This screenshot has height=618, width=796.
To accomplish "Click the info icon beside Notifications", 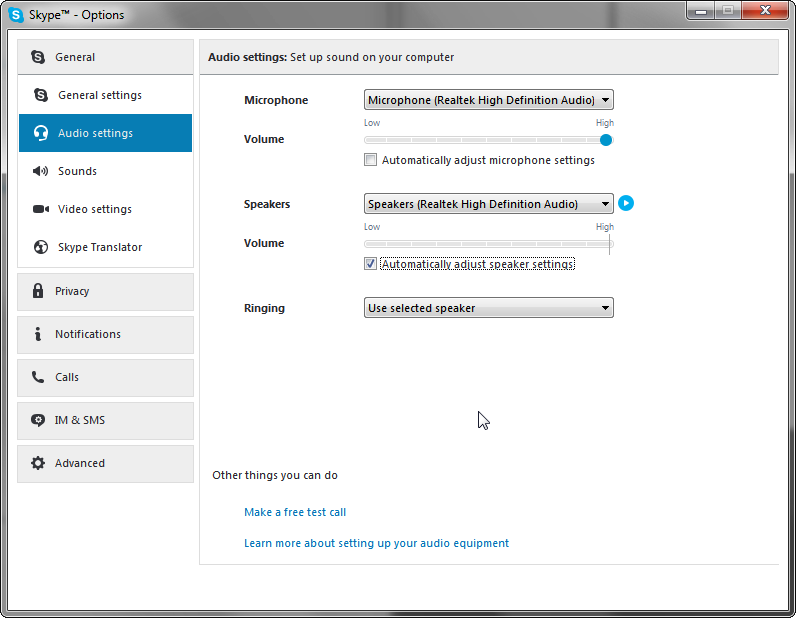I will click(38, 334).
